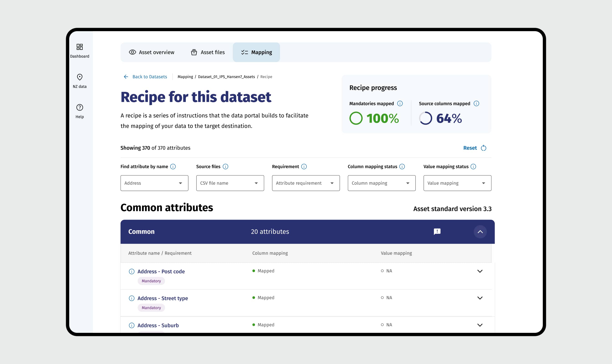Click the Address attribute search field
612x364 pixels.
tap(154, 183)
